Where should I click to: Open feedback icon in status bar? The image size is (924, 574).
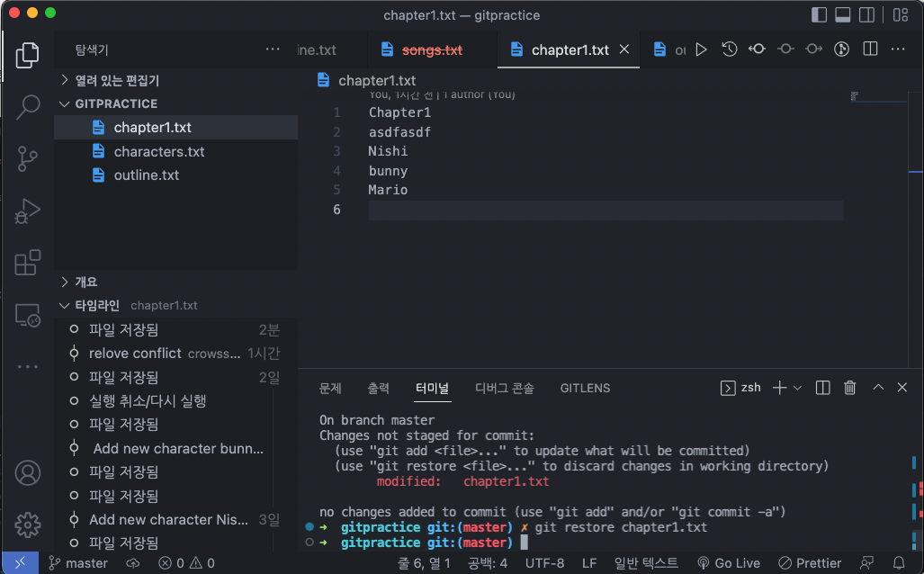pos(866,563)
